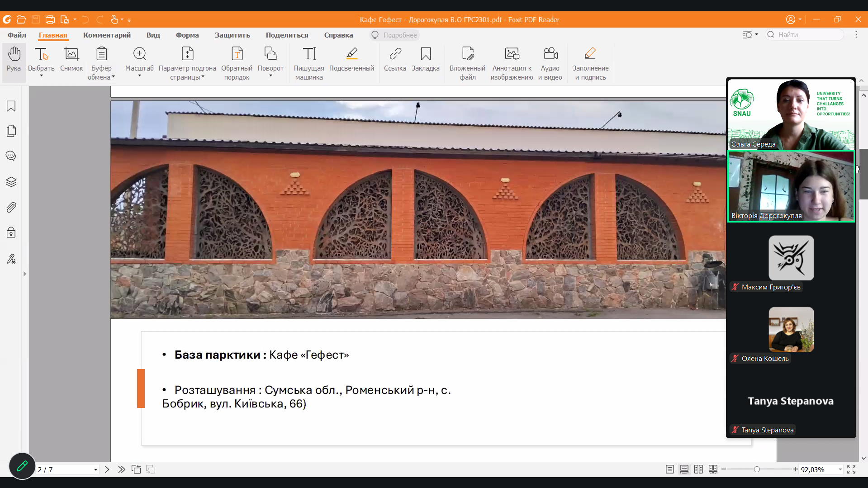Click the Снимок snapshot tool
Screen dimensions: 868x488
click(x=71, y=60)
